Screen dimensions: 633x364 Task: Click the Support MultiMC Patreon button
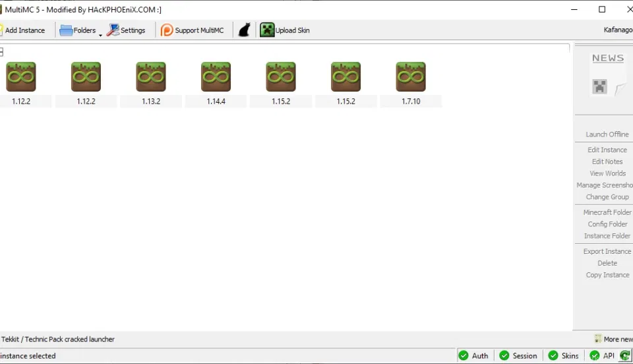(x=192, y=30)
